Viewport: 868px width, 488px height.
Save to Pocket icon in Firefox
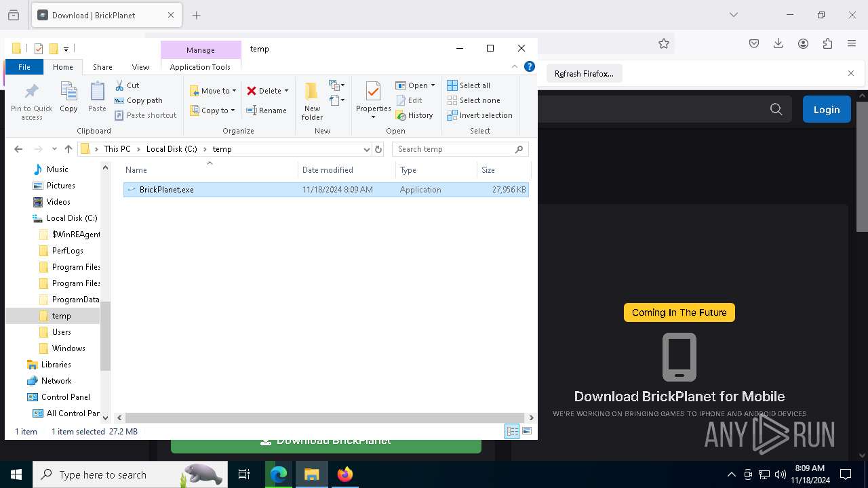pos(754,43)
